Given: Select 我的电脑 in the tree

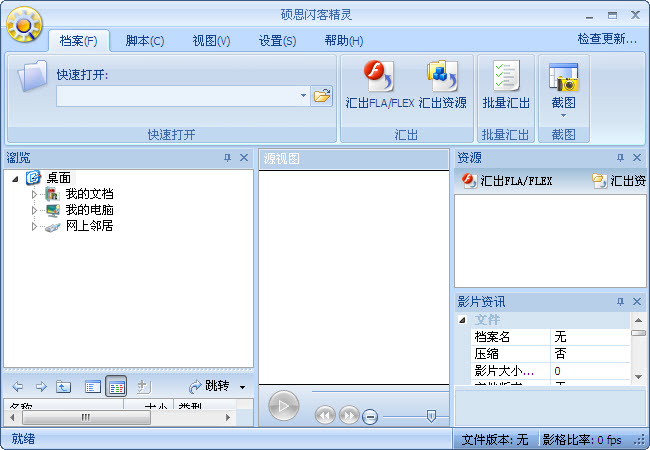Looking at the screenshot, I should (89, 210).
